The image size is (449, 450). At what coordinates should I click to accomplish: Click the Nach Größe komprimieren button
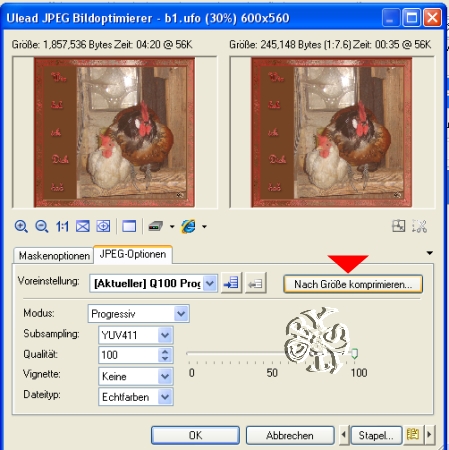(353, 284)
